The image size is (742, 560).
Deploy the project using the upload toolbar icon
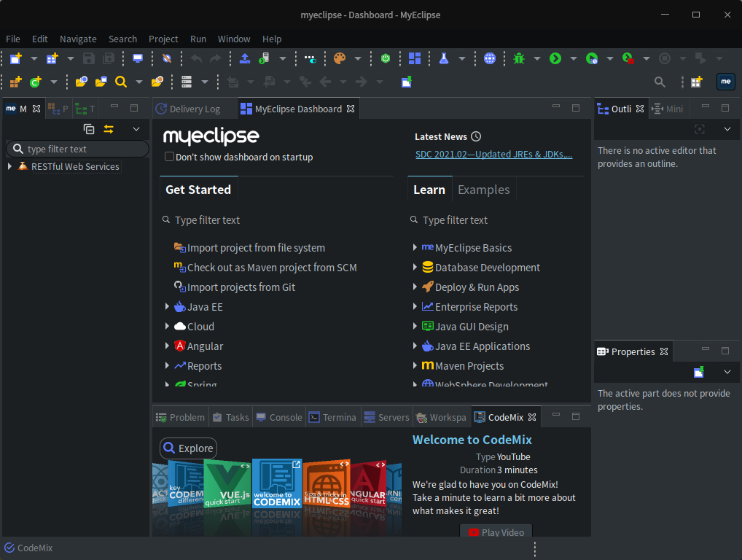point(244,58)
